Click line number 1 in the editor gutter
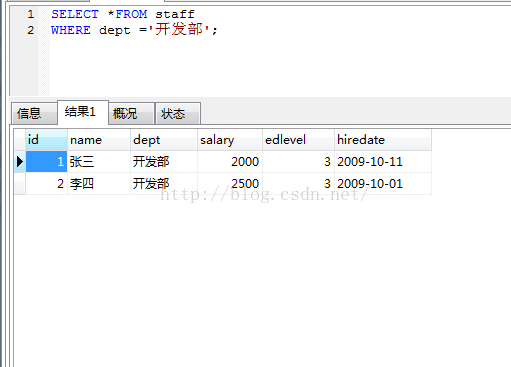 [31, 14]
